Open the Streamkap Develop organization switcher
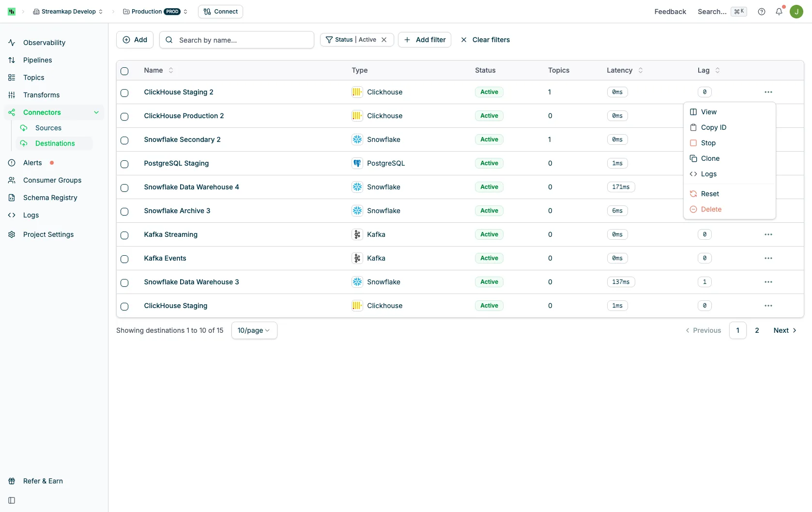Image resolution: width=812 pixels, height=512 pixels. tap(68, 12)
